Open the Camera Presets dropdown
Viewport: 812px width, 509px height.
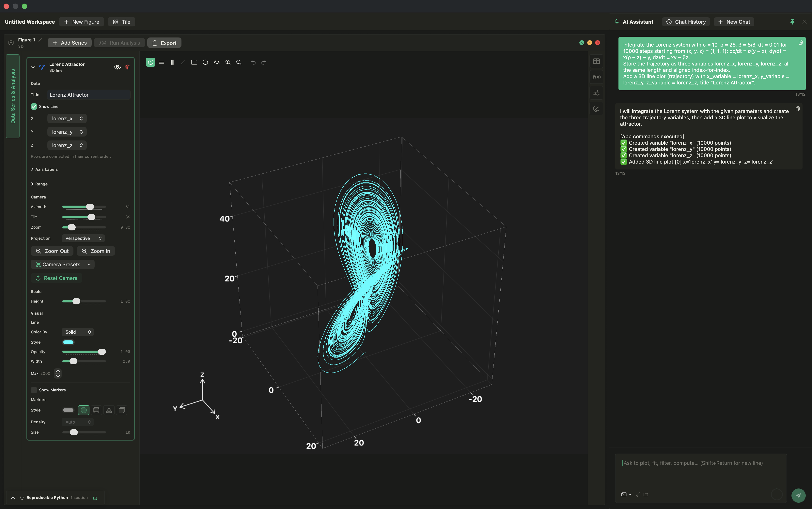63,265
